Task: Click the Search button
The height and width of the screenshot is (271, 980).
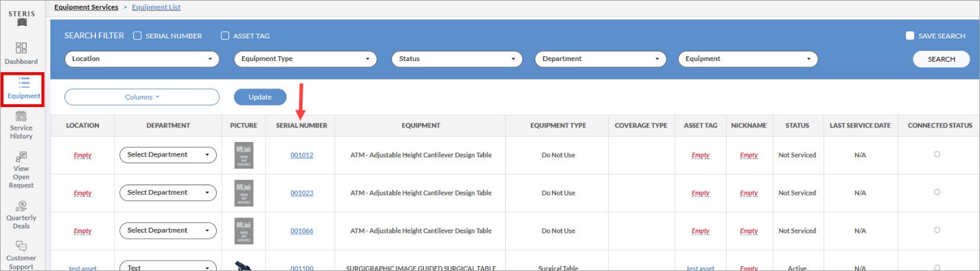Action: click(x=942, y=59)
